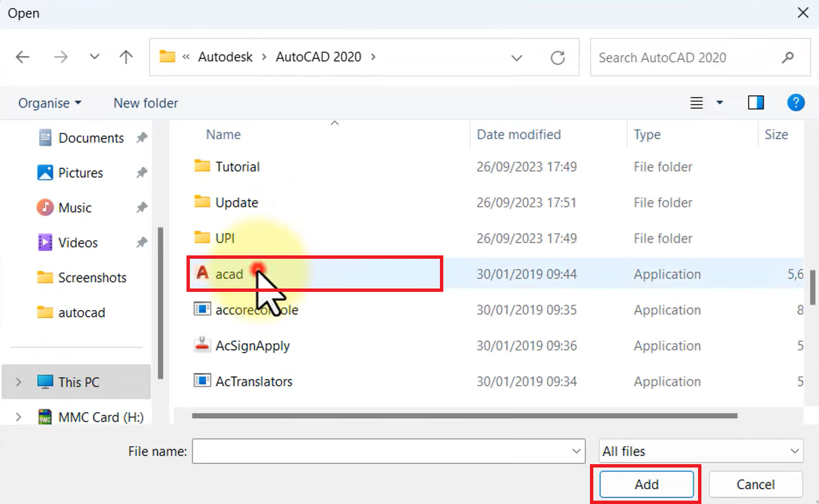Select the acad application file
This screenshot has height=504, width=819.
point(315,274)
